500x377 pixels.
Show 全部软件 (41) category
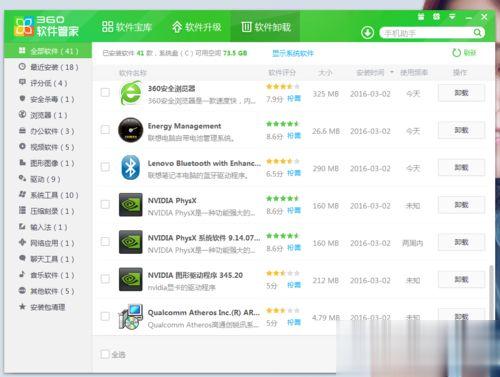pyautogui.click(x=48, y=51)
